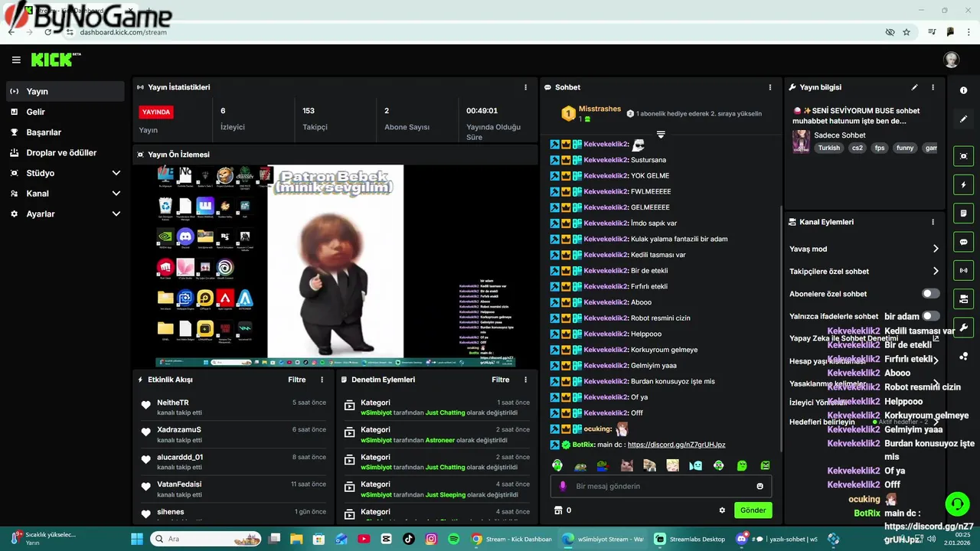Open Denetim Eylemleri three-dot menu
980x551 pixels.
tap(525, 380)
